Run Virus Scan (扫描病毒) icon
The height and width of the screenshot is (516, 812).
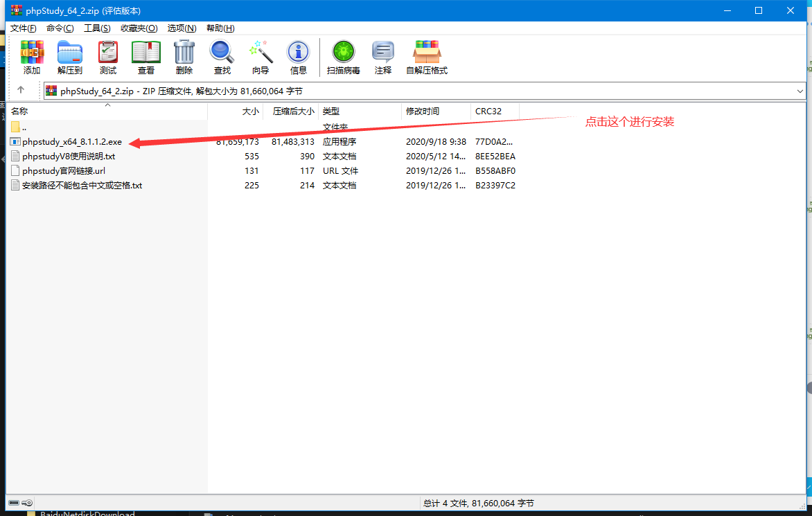click(x=344, y=57)
